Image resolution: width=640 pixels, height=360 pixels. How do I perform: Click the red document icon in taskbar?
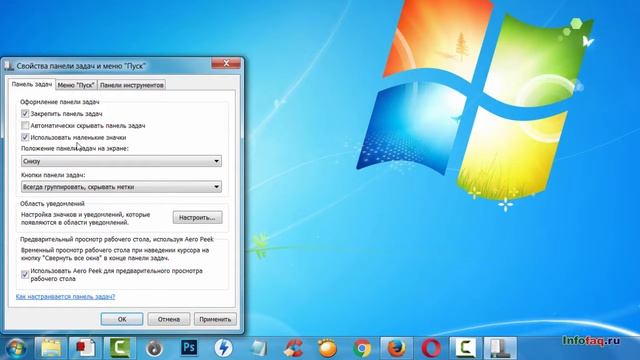[85, 349]
